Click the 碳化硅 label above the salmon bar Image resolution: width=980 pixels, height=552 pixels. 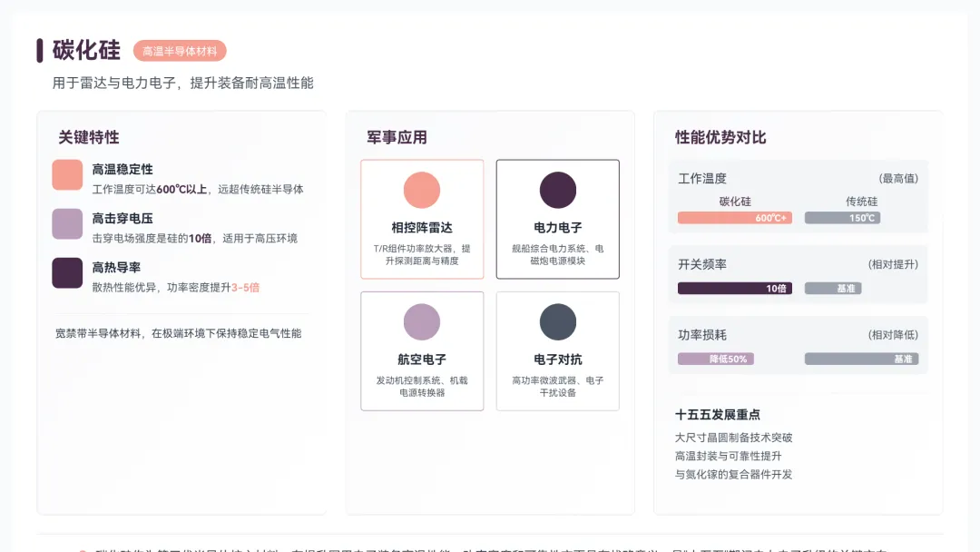pos(735,202)
